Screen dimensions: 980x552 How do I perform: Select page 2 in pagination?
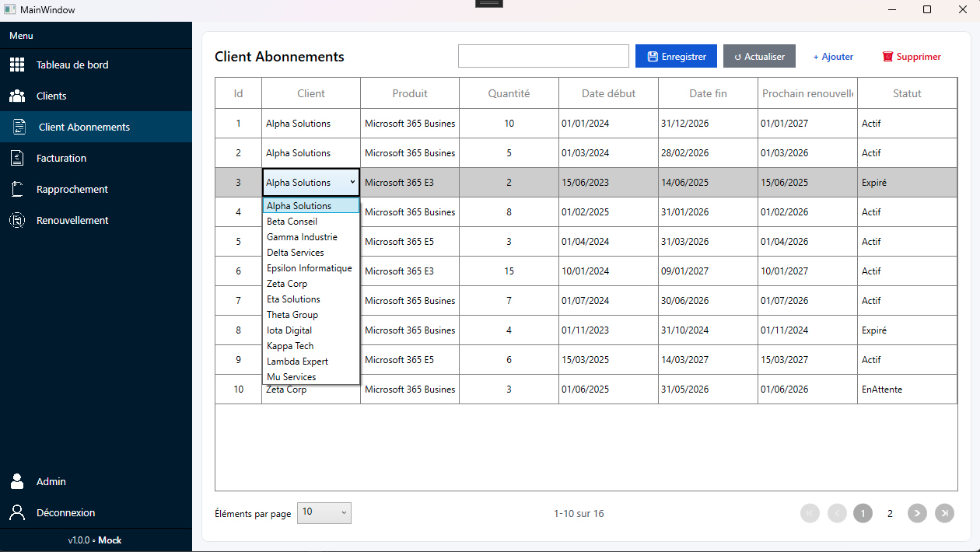coord(890,513)
